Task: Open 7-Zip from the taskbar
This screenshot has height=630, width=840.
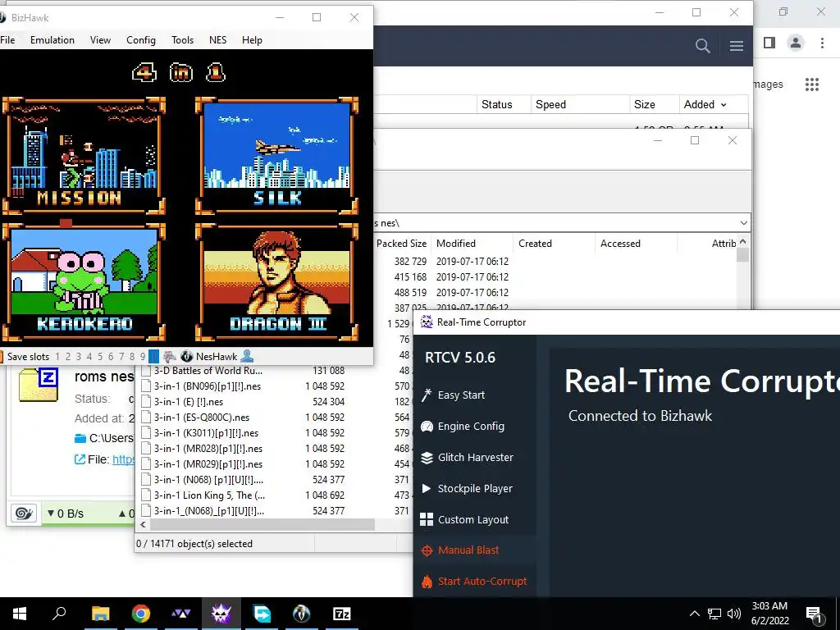Action: coord(342,614)
